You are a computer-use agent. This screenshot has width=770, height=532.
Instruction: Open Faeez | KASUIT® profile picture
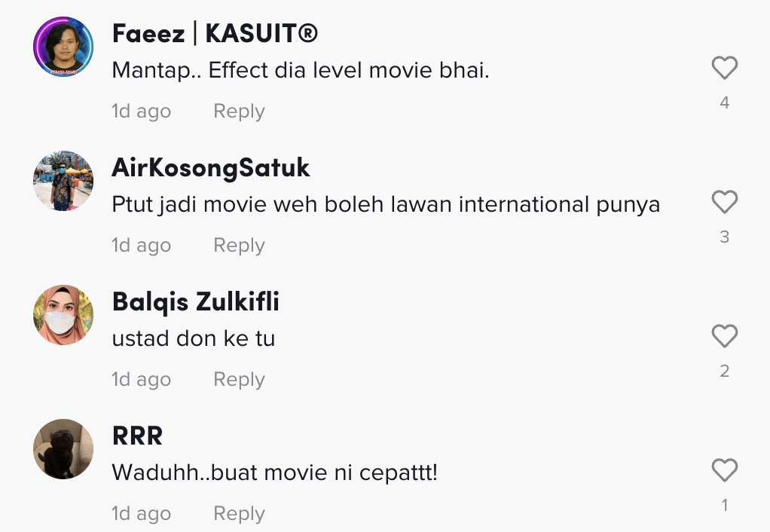63,47
